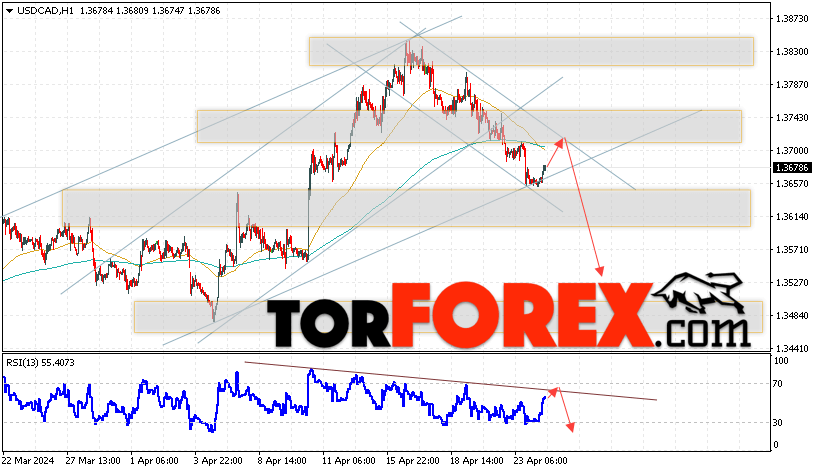Click the 18 Apr 14:00 time label

pyautogui.click(x=477, y=461)
